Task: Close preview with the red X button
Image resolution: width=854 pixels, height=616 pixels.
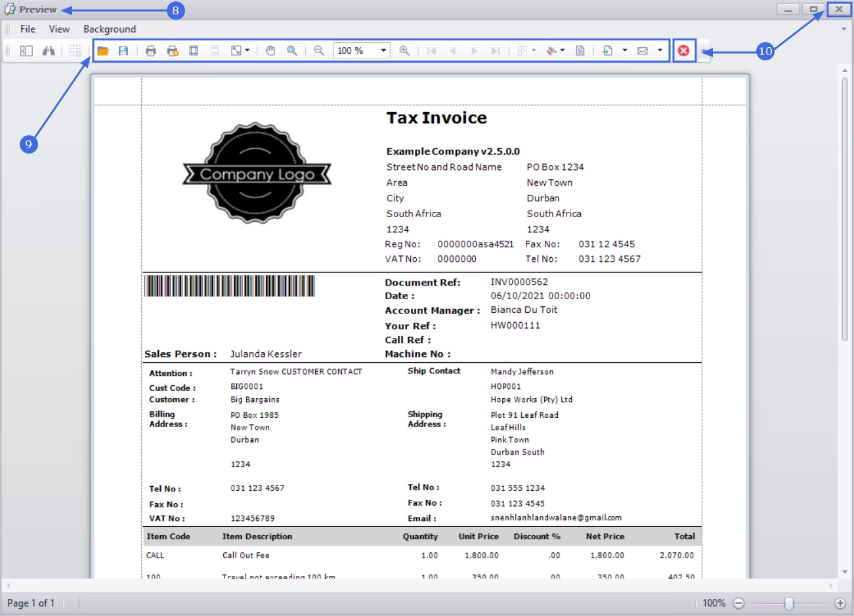Action: coord(683,51)
